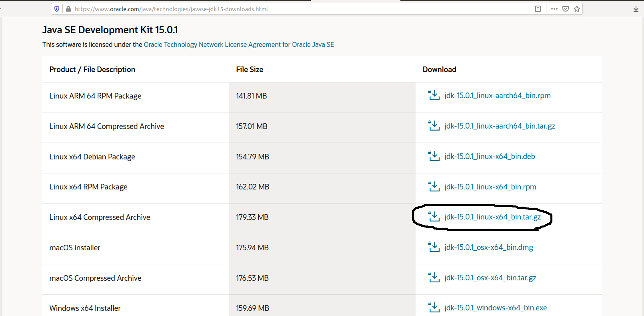Download jdk-15.0.1_osx-x64_bin.tar.gz
The height and width of the screenshot is (316, 644).
[490, 278]
